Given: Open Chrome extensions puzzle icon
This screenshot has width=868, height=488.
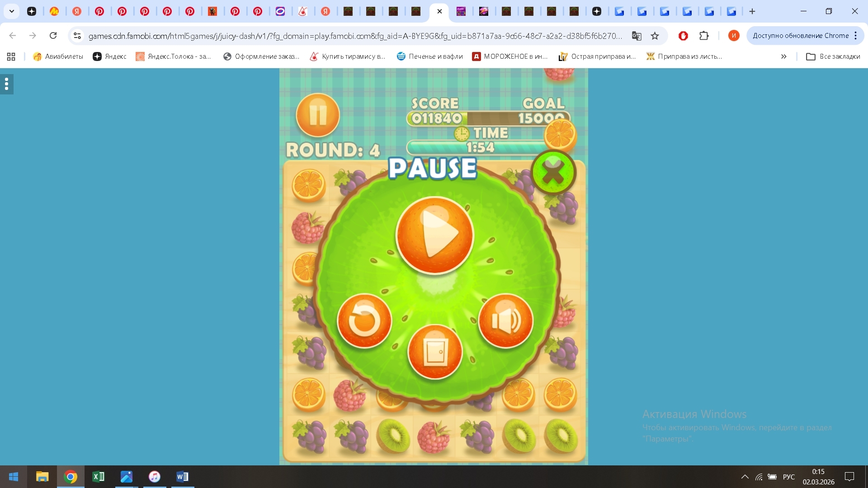Looking at the screenshot, I should [x=704, y=36].
